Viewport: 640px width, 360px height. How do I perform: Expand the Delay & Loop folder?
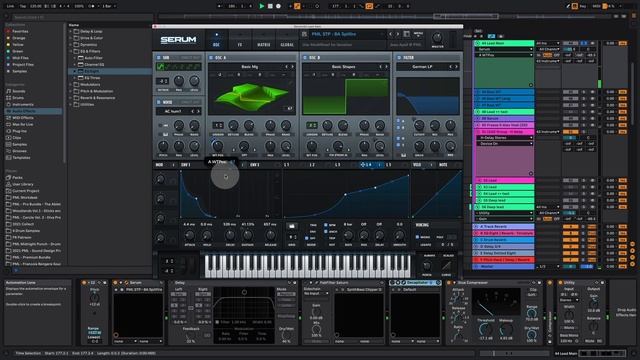tap(71, 31)
